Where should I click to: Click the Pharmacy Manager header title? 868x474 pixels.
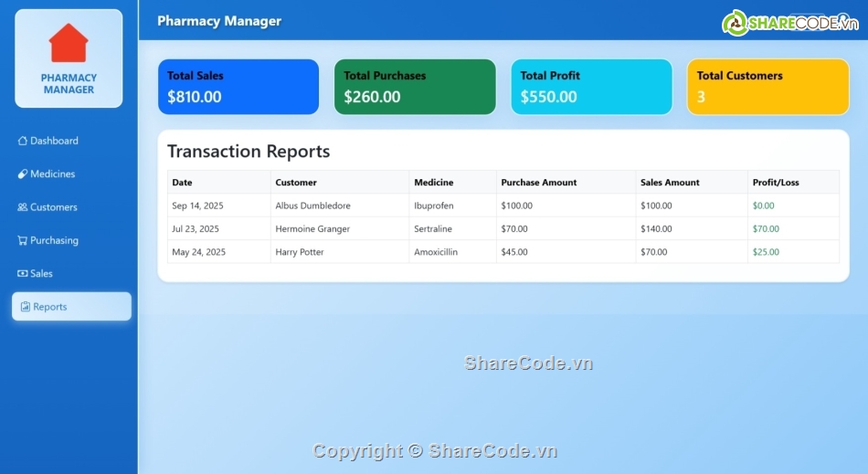[219, 21]
